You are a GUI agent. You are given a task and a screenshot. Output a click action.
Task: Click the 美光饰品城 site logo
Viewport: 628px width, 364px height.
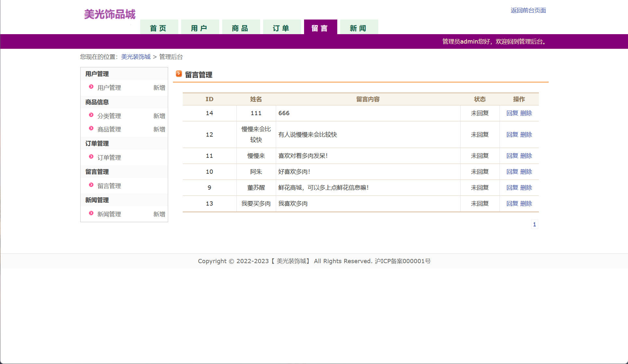(110, 14)
